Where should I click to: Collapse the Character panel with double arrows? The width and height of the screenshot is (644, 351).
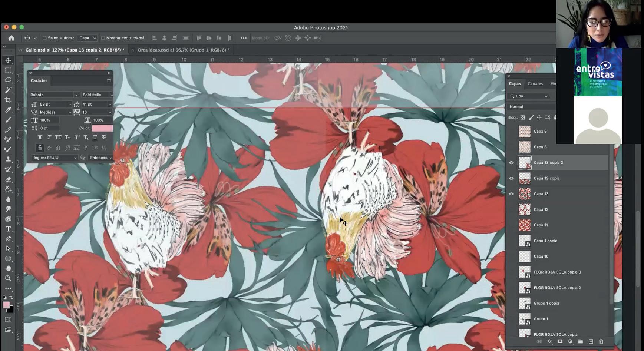pos(109,73)
